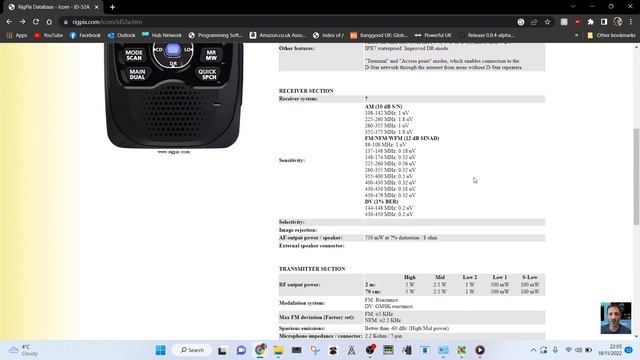640x360 pixels.
Task: Click the Icom ID-52A radio image
Action: coord(173,96)
